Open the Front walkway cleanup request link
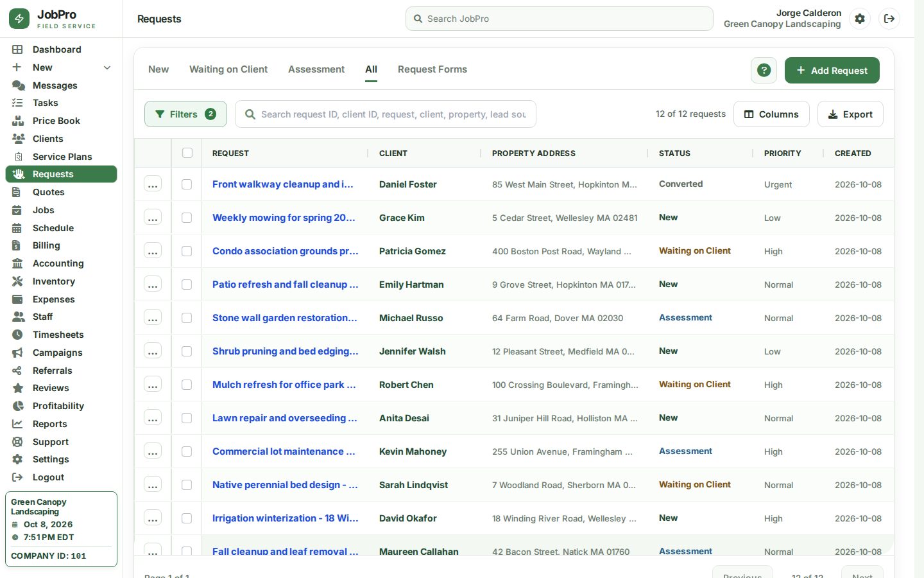This screenshot has height=578, width=924. click(283, 184)
